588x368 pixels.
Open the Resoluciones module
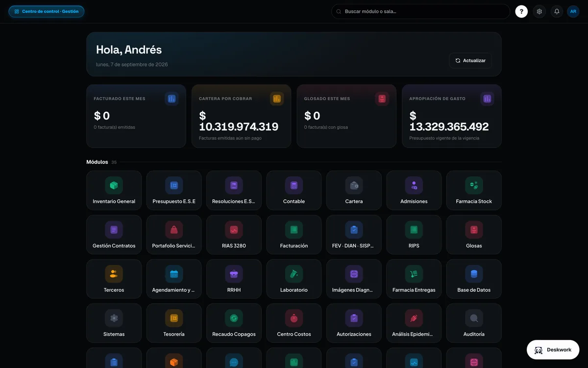tap(234, 190)
